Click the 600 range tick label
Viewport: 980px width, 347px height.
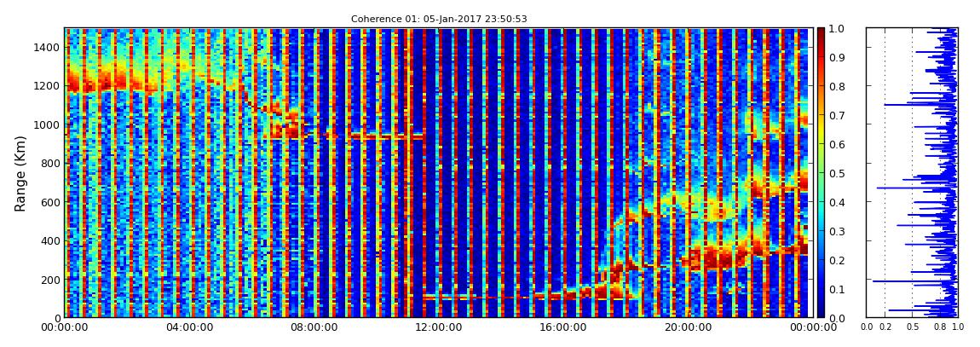coord(50,202)
